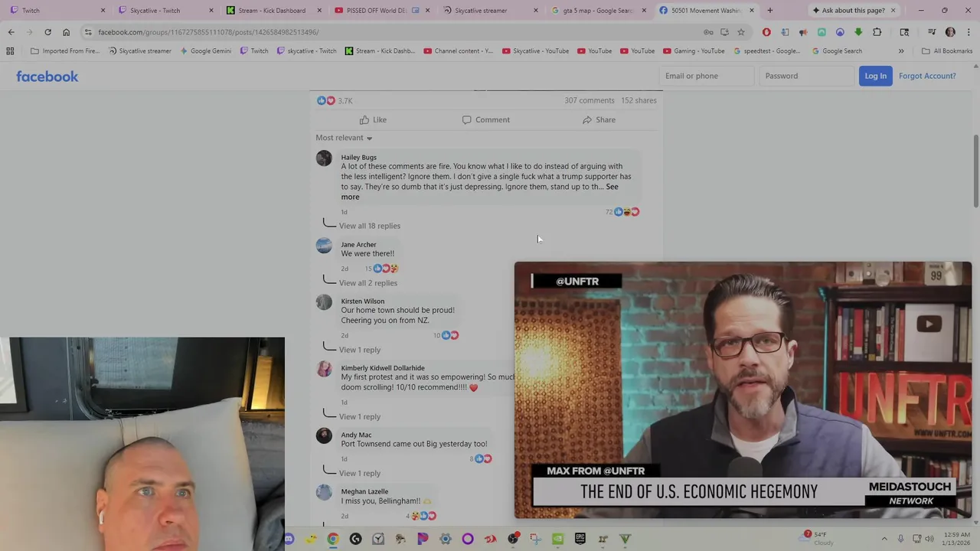Close the 'Ask about this page?' chip
Image resolution: width=980 pixels, height=551 pixels.
click(x=893, y=10)
